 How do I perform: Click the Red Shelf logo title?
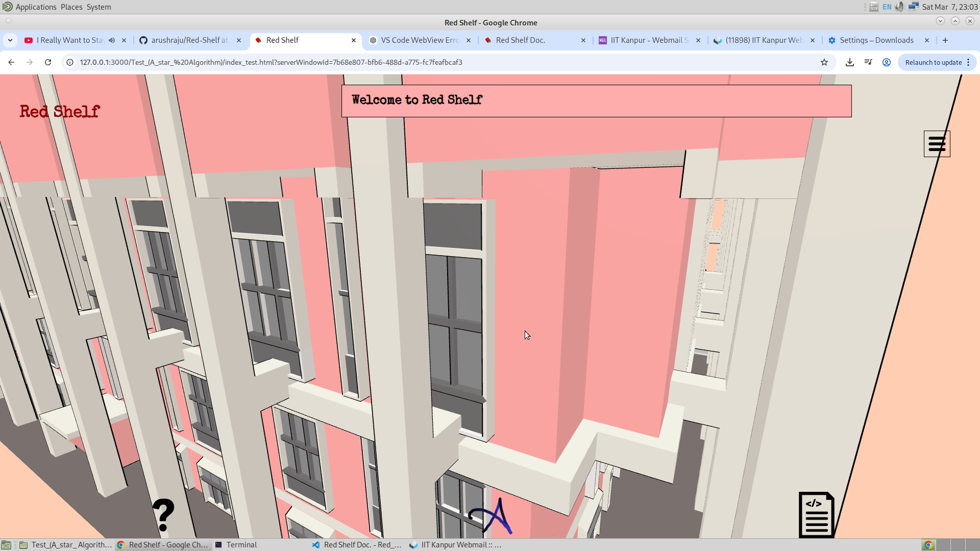click(60, 112)
